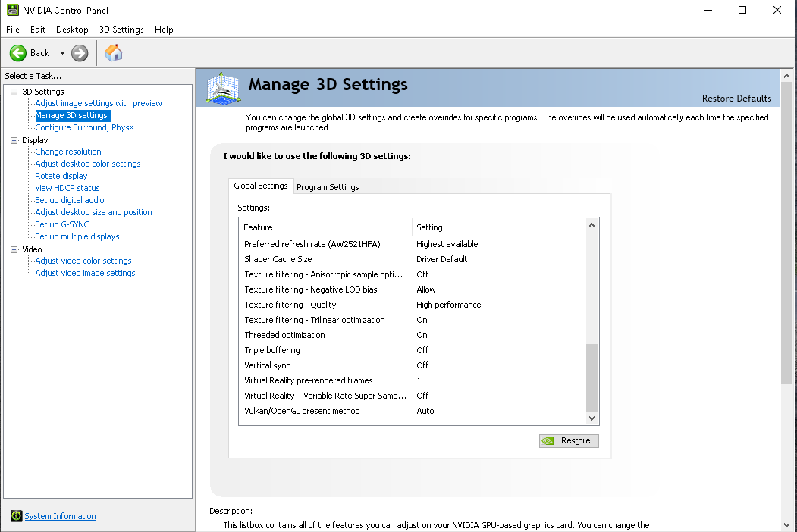Open the File menu

[x=13, y=30]
